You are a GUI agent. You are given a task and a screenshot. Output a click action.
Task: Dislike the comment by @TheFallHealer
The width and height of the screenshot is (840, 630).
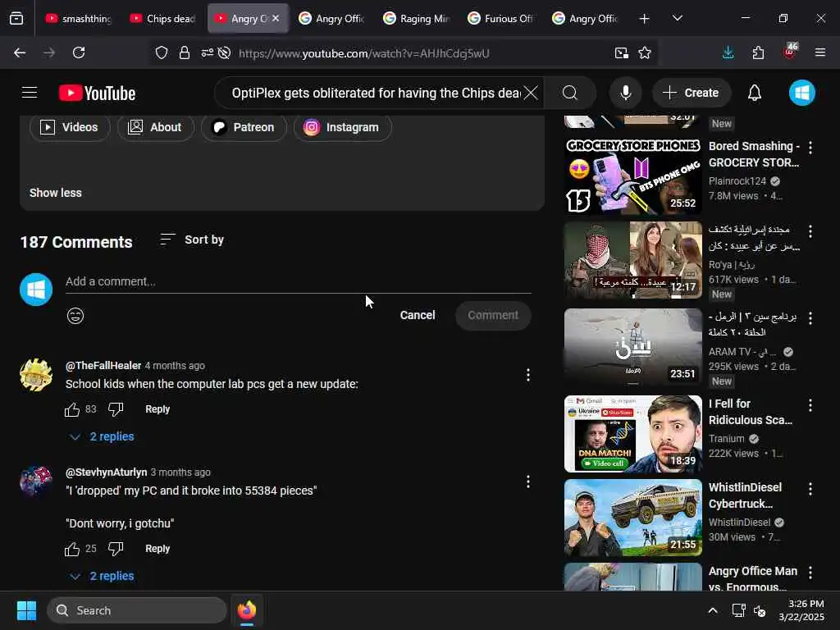[x=116, y=409]
